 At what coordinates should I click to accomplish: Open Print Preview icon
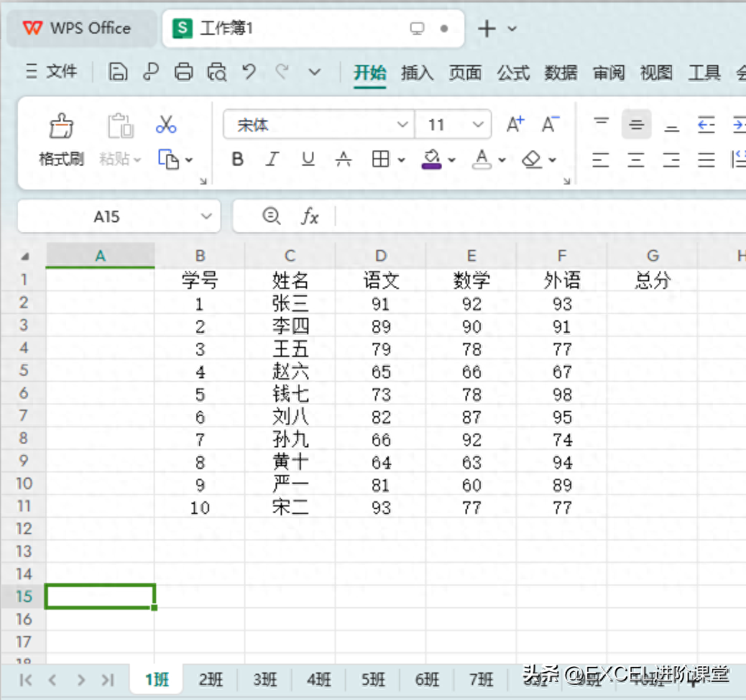coord(217,73)
